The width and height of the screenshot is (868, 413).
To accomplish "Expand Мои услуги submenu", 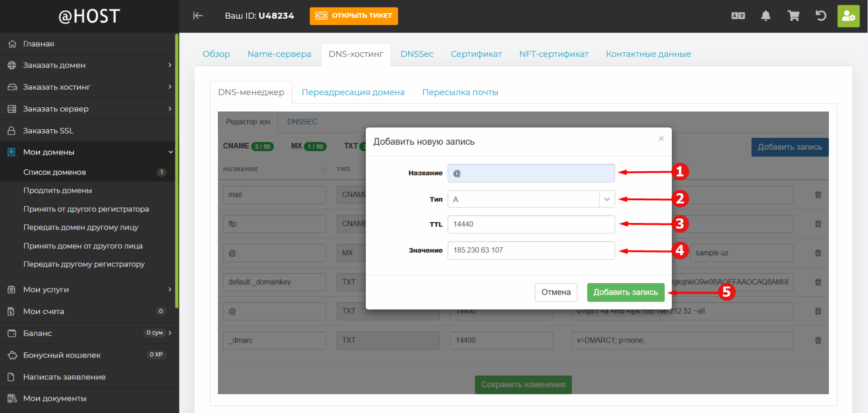I will click(x=170, y=289).
